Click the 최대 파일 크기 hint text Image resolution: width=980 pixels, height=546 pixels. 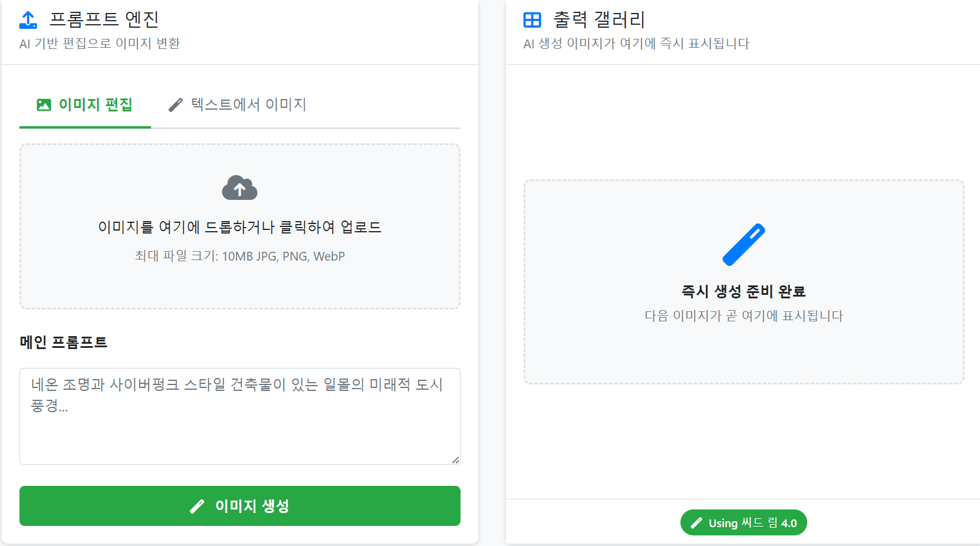pos(239,256)
